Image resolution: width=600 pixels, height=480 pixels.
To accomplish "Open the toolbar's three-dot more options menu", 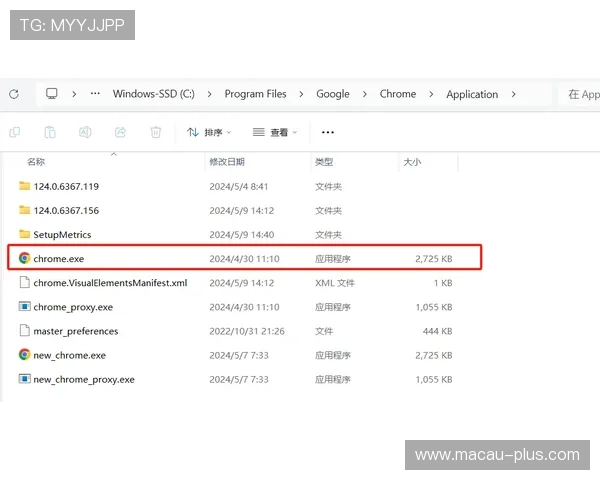I will coord(327,132).
